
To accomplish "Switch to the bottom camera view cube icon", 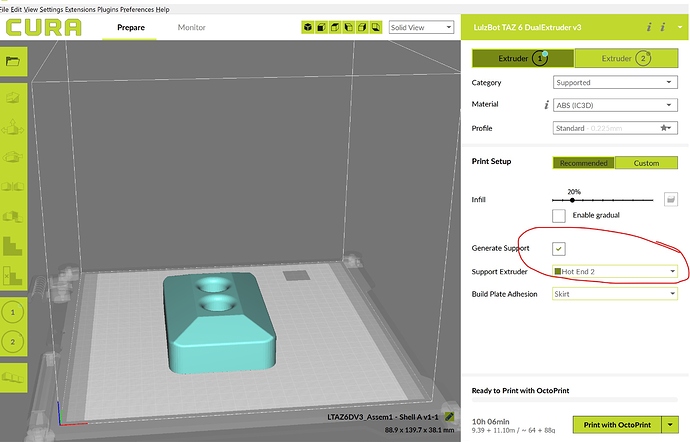I will pyautogui.click(x=376, y=27).
